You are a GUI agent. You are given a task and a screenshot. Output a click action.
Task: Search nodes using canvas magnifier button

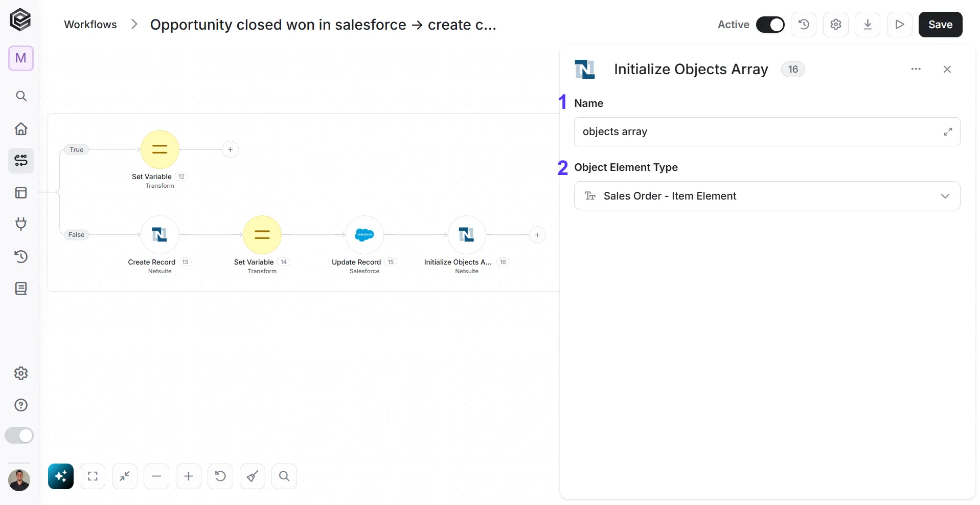click(284, 476)
